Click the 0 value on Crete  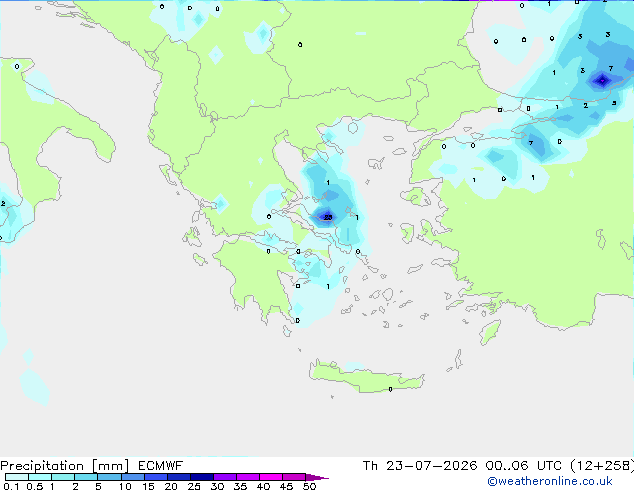coord(390,389)
